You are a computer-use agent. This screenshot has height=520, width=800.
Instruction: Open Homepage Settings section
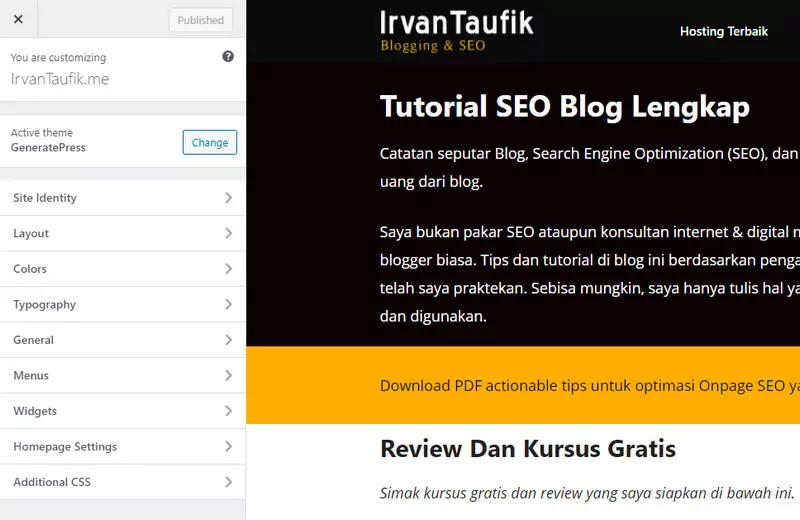122,447
